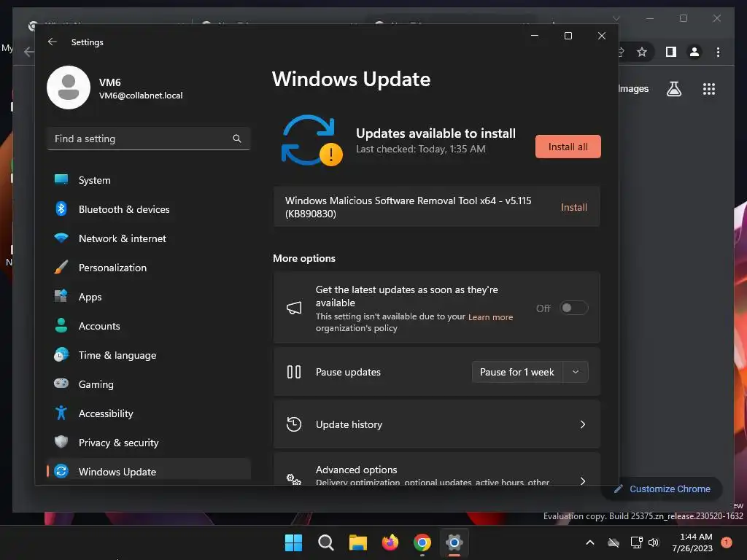Open Network & internet settings
The height and width of the screenshot is (560, 747).
(x=149, y=238)
